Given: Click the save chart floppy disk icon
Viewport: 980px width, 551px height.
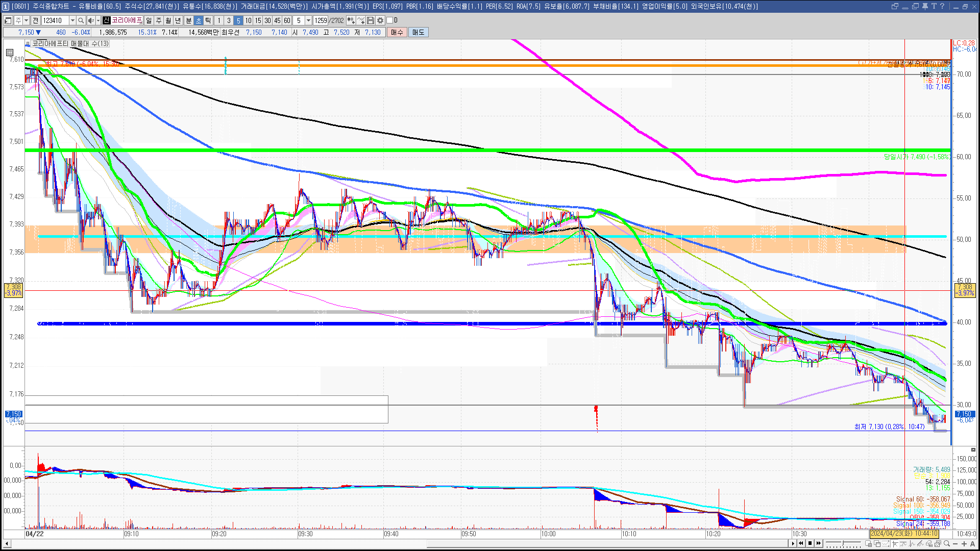Looking at the screenshot, I should click(371, 20).
